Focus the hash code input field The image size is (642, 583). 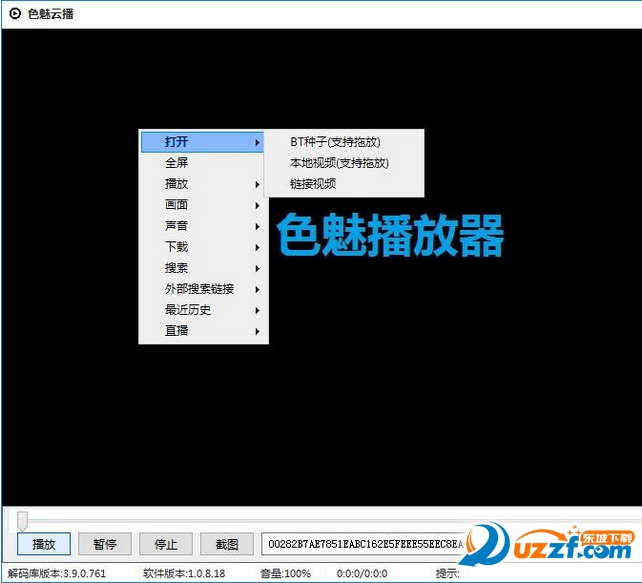(x=364, y=544)
